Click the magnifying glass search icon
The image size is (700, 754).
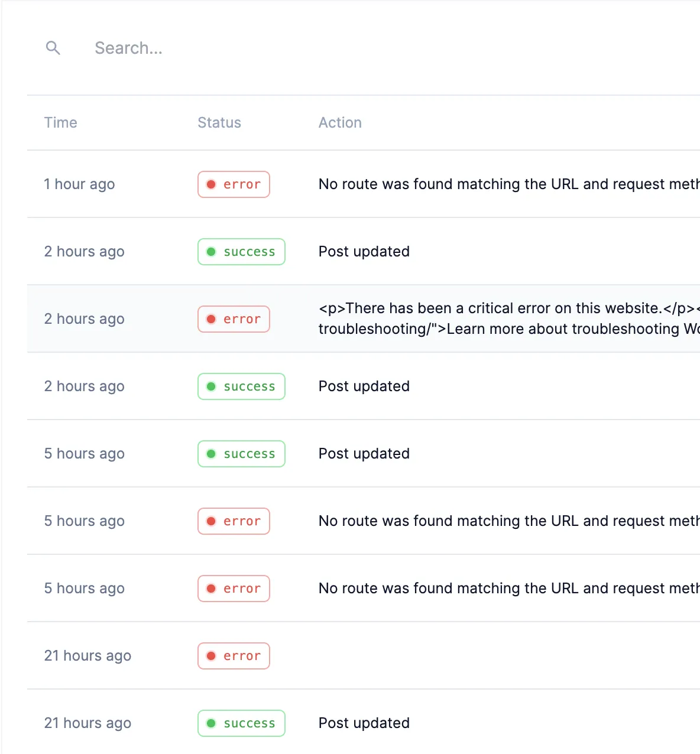53,48
